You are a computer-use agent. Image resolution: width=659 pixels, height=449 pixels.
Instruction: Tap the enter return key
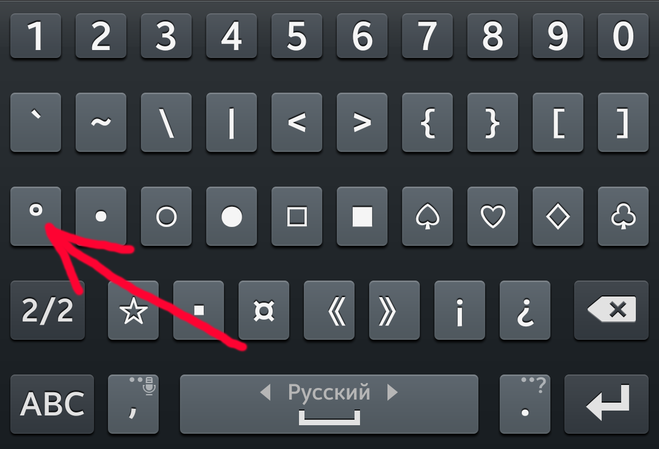coord(606,404)
